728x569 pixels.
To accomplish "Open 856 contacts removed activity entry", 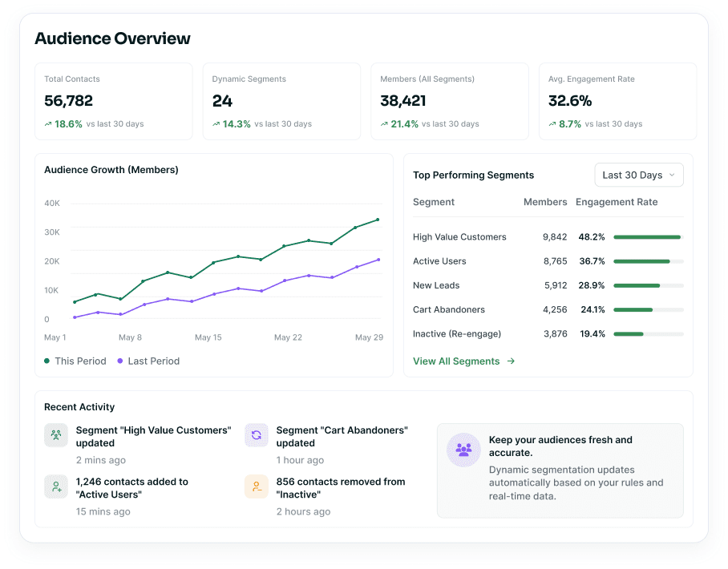I will (x=325, y=495).
